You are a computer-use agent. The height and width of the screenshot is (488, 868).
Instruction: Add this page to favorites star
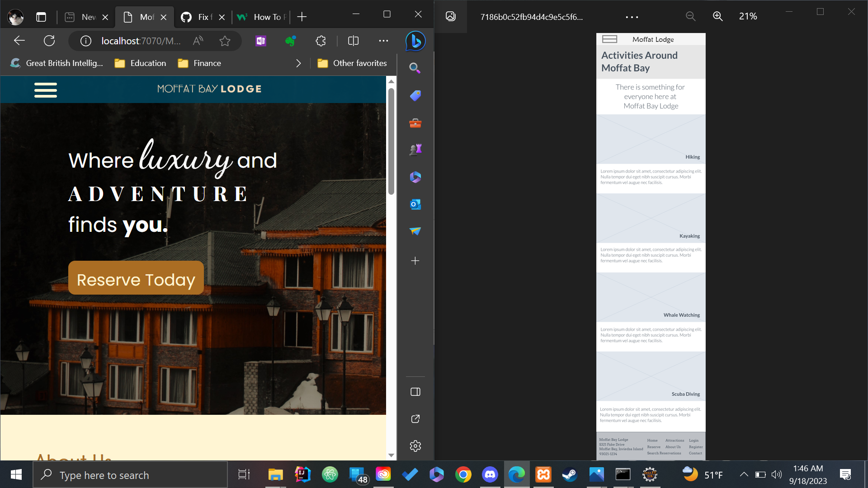click(225, 41)
